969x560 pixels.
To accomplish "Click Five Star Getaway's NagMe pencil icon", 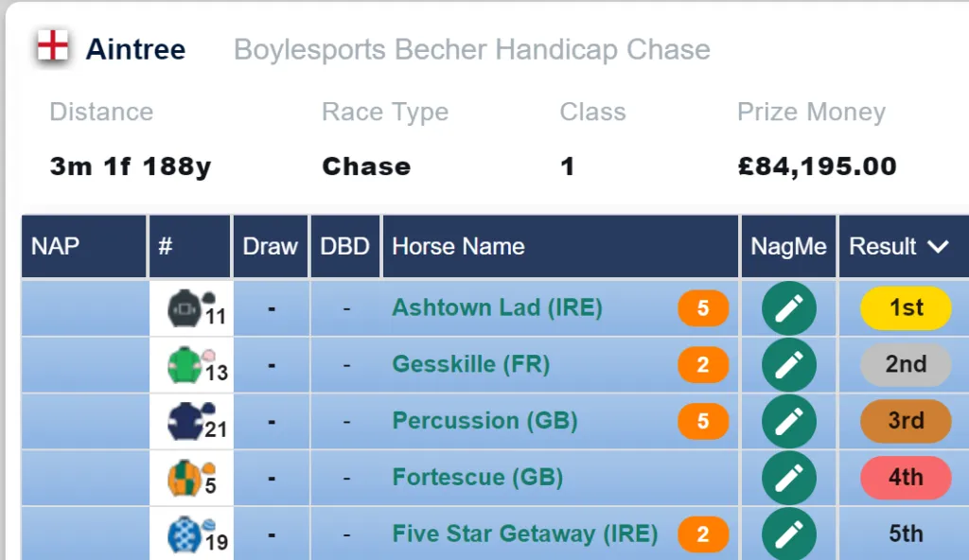I will 788,534.
